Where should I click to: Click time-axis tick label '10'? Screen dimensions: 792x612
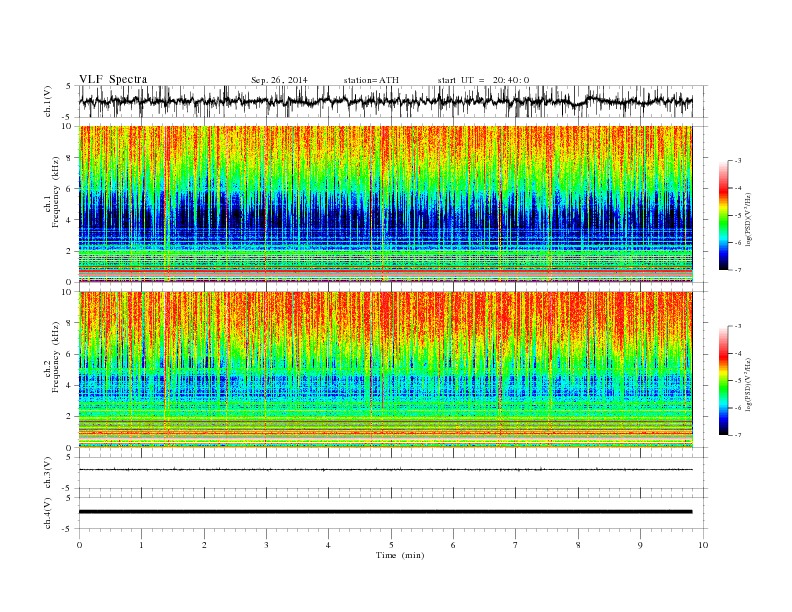[x=703, y=545]
